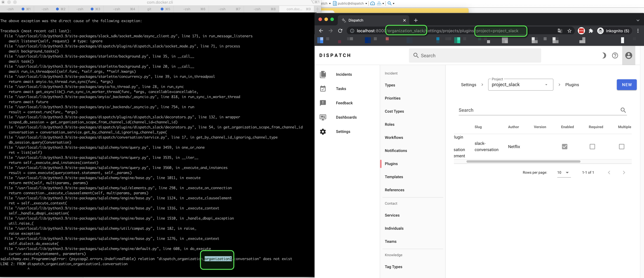Click the plugins Search input field
The width and height of the screenshot is (644, 278).
[x=536, y=110]
